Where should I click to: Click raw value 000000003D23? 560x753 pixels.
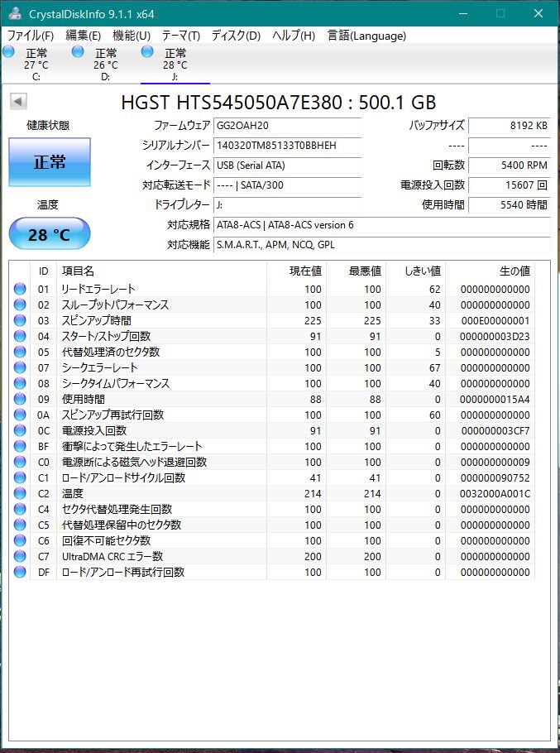tap(495, 337)
